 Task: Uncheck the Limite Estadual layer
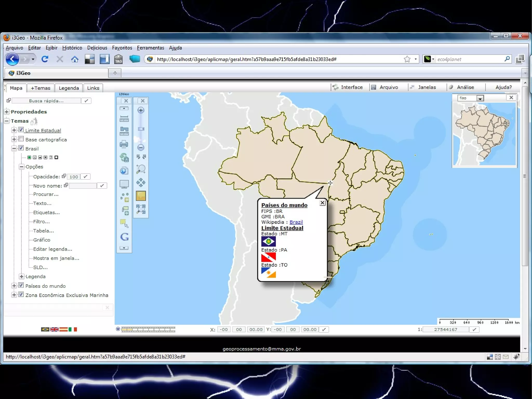(21, 130)
